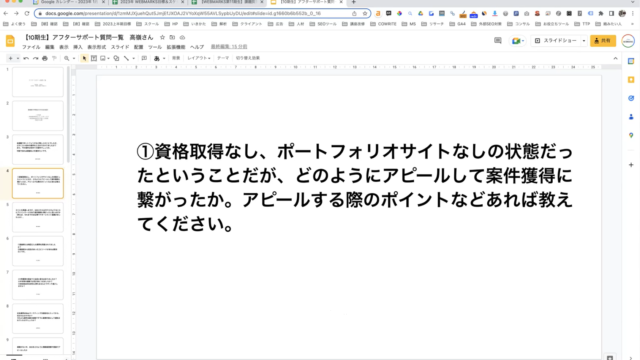Expand the line type dropdown arrow
The height and width of the screenshot is (360, 640).
click(x=133, y=58)
